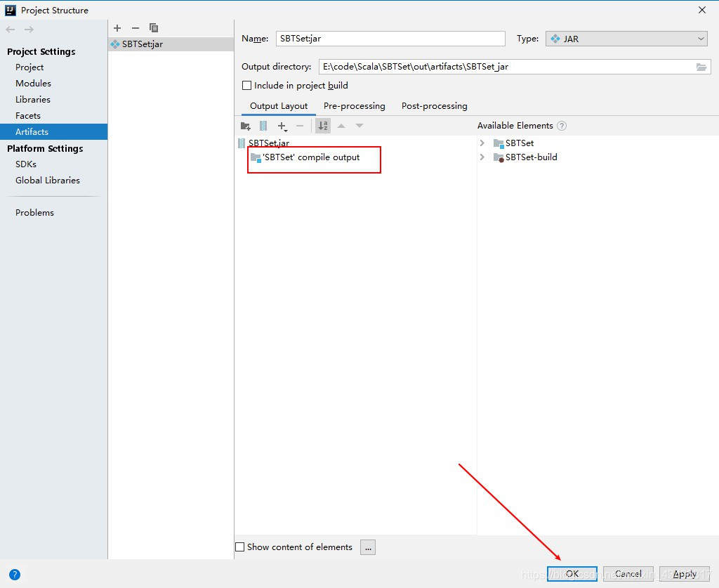Go forward with the right arrow icon
This screenshot has width=719, height=588.
(29, 30)
